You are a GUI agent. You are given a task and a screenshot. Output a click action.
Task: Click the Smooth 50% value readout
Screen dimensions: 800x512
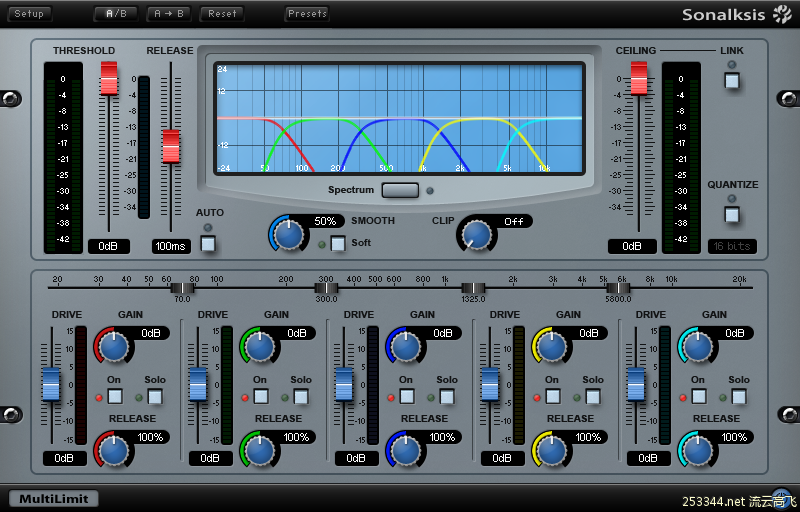click(325, 221)
